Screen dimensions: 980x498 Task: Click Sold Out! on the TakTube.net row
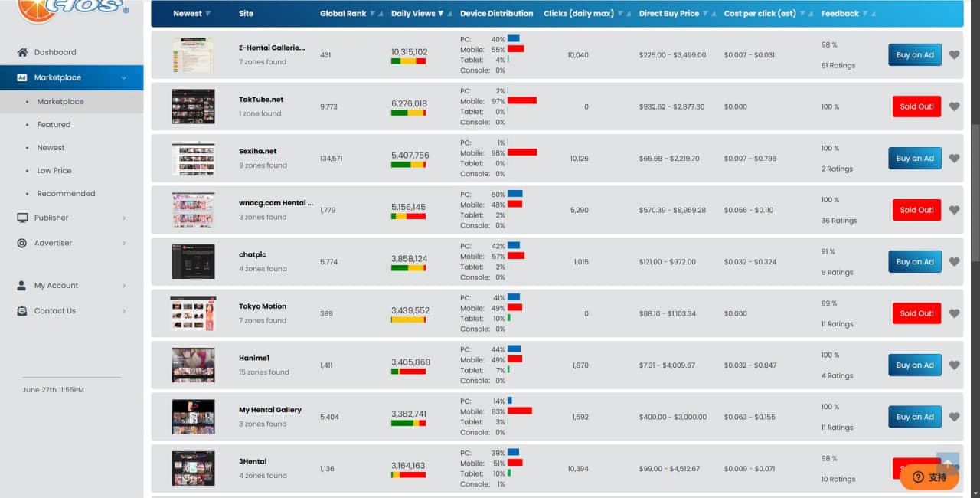(x=917, y=106)
